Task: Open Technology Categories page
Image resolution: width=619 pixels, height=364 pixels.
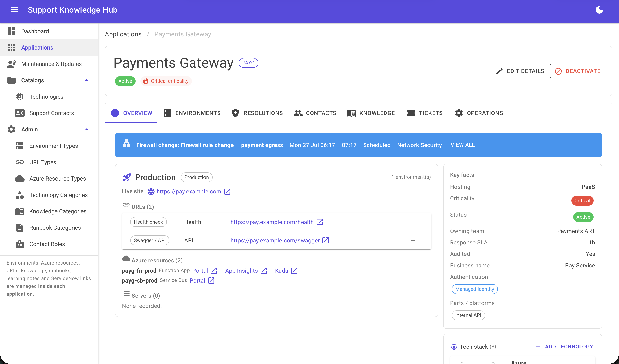Action: [x=49, y=195]
